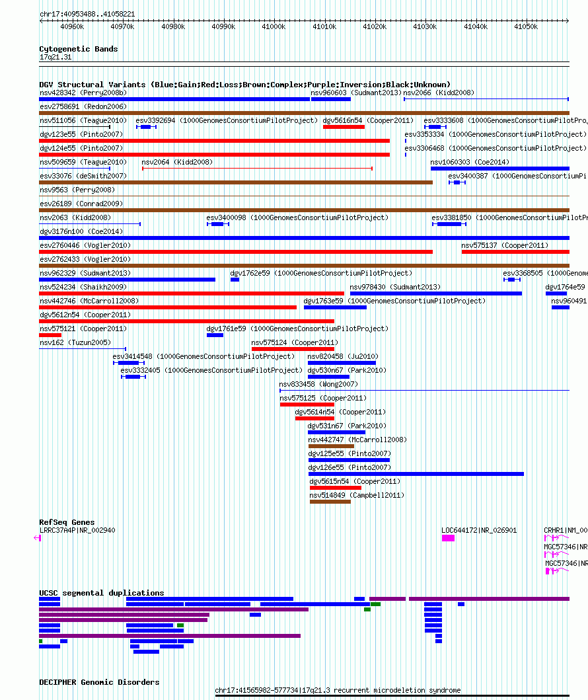Screen dimensions: 588x700
Task: Open nsv2064 (Kidd2008) red span
Action: (258, 169)
